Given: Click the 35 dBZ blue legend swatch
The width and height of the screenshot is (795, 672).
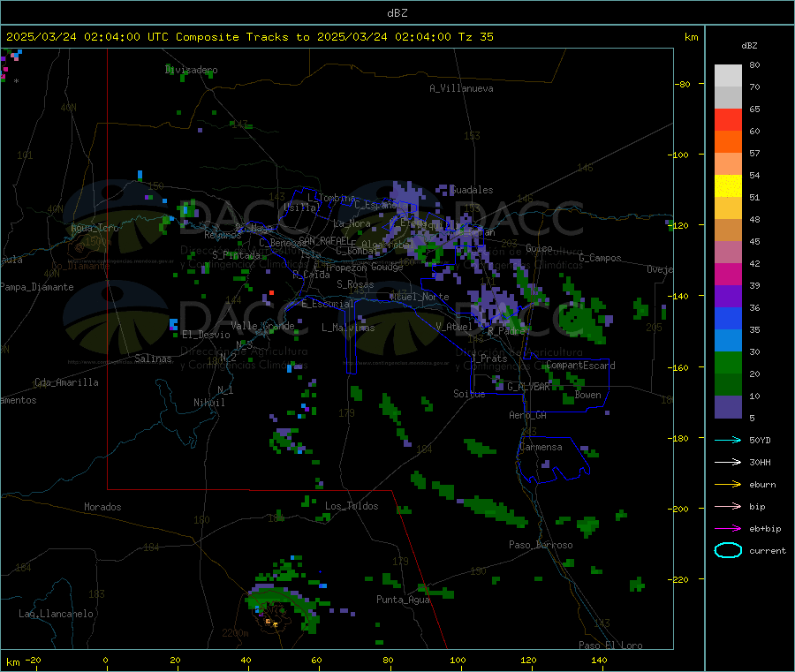Looking at the screenshot, I should (x=728, y=318).
